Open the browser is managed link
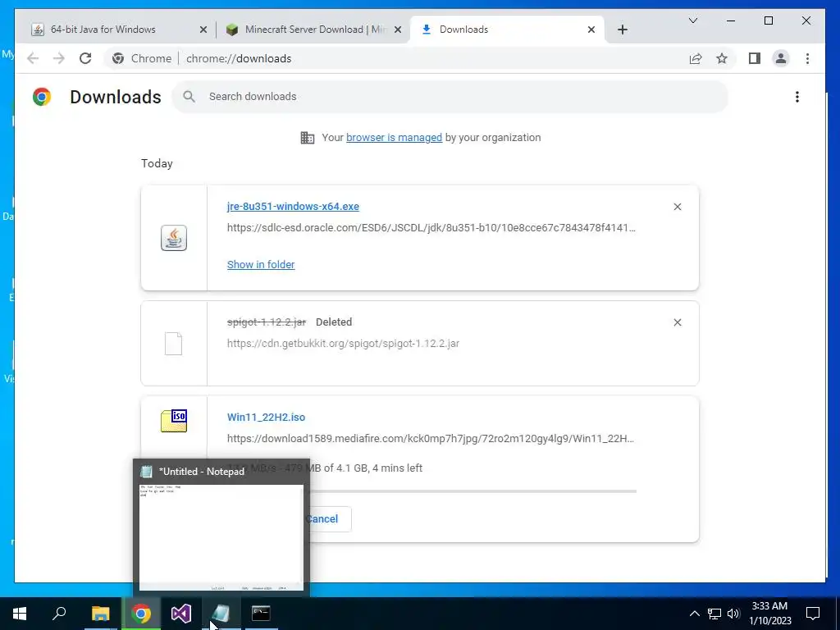Viewport: 840px width, 630px height. pos(394,138)
